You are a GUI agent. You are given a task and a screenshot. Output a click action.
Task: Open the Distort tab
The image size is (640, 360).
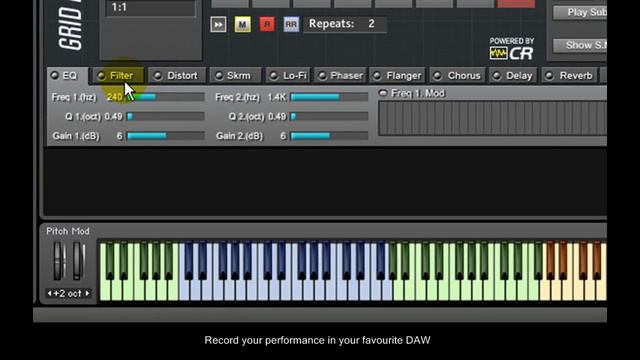[177, 76]
